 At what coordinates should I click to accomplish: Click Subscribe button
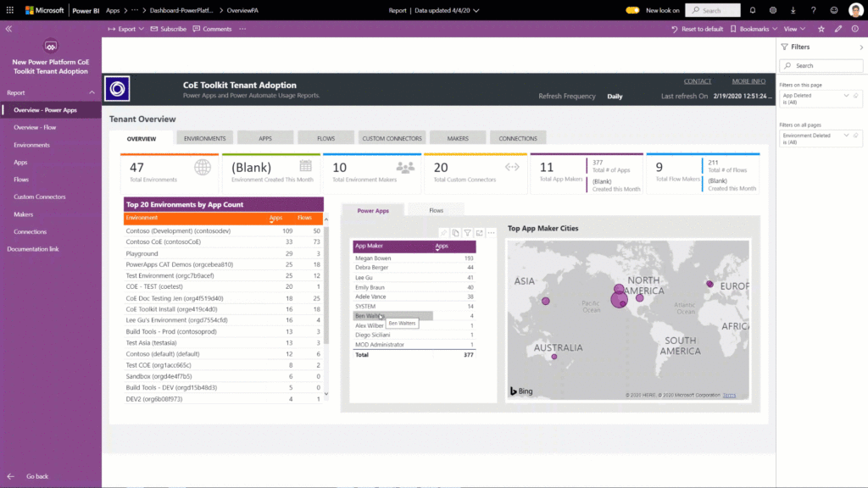(x=169, y=29)
